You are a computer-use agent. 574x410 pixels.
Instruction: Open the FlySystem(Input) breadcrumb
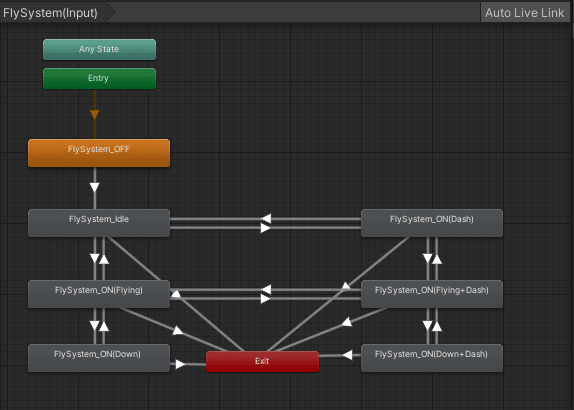tap(51, 13)
